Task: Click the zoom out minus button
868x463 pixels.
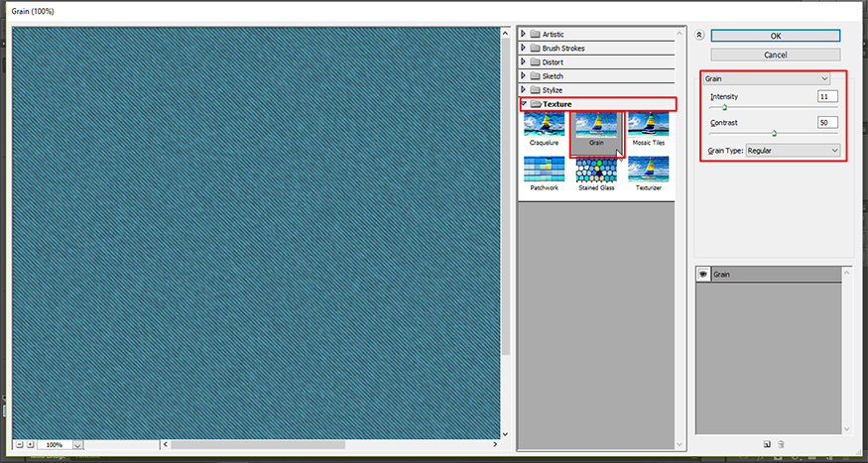Action: pos(20,444)
